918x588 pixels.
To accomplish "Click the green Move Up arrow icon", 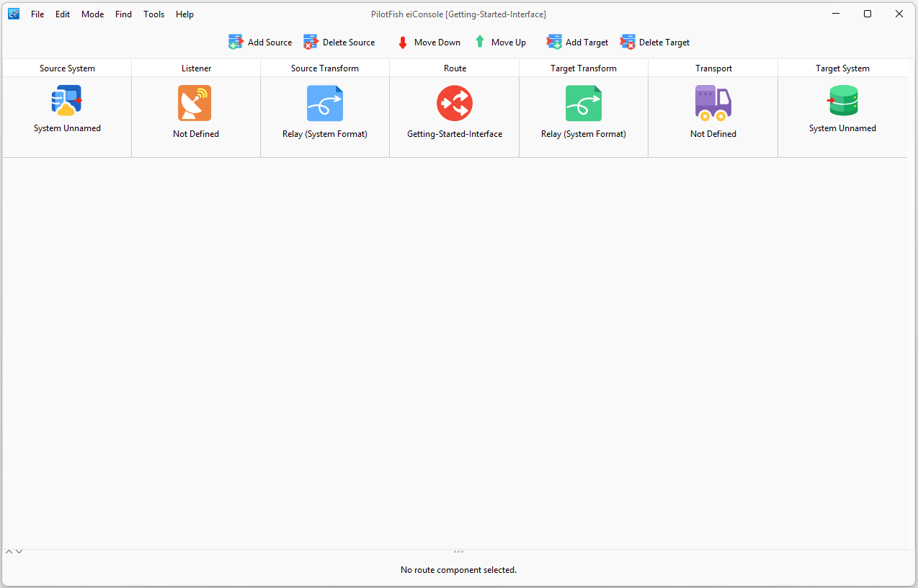I will (x=480, y=42).
